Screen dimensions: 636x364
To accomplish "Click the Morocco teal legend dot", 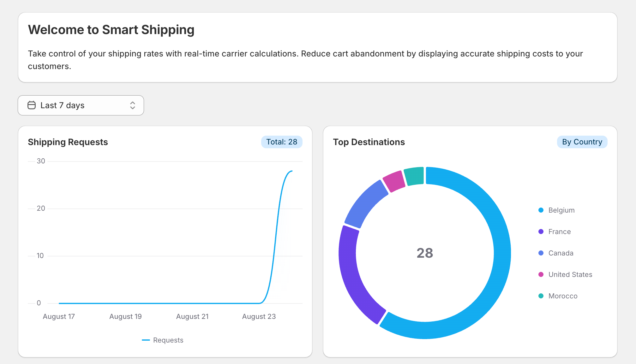I will tap(541, 296).
